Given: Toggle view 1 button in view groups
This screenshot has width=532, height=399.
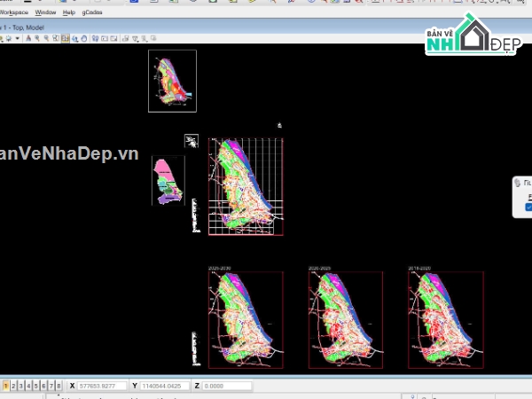Looking at the screenshot, I should point(6,387).
